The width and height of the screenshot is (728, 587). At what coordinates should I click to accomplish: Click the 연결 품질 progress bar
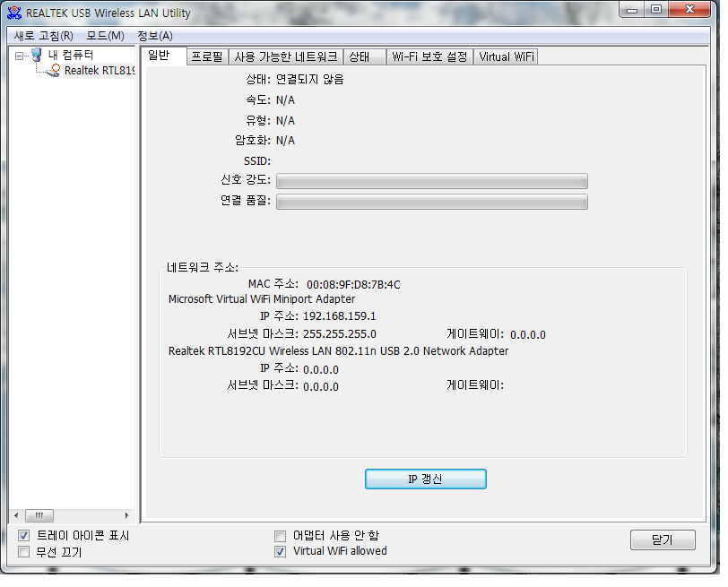432,202
